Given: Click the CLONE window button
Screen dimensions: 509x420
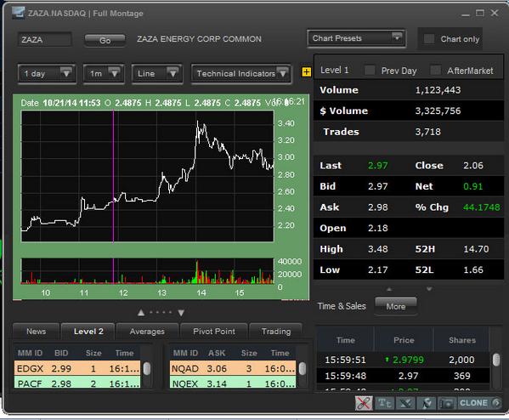Looking at the screenshot, I should tap(479, 403).
